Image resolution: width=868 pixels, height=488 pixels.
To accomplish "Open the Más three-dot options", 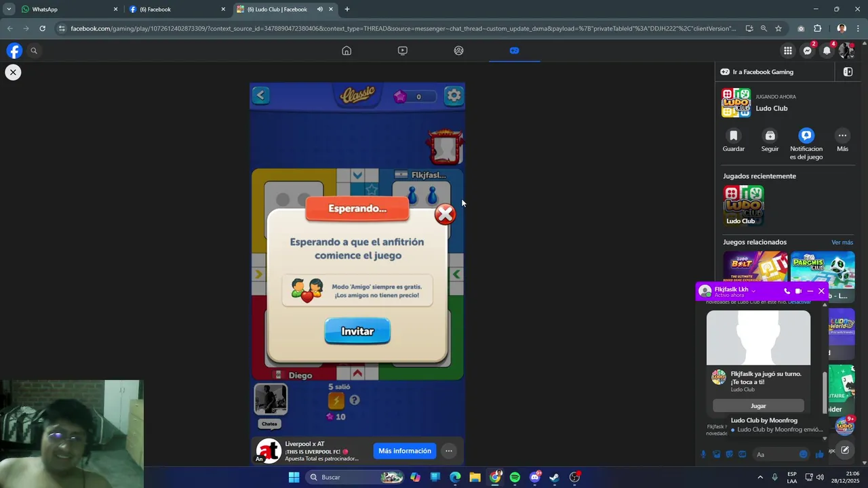I will pos(842,140).
